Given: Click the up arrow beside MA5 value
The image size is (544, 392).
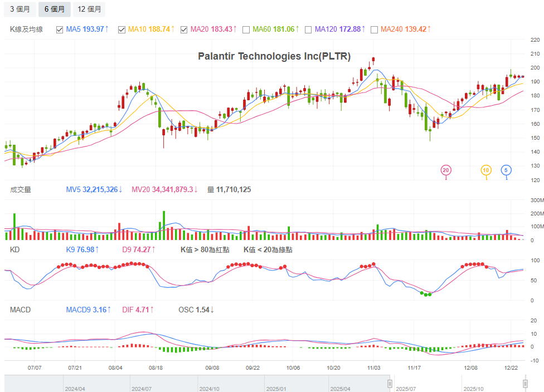Looking at the screenshot, I should coord(106,29).
